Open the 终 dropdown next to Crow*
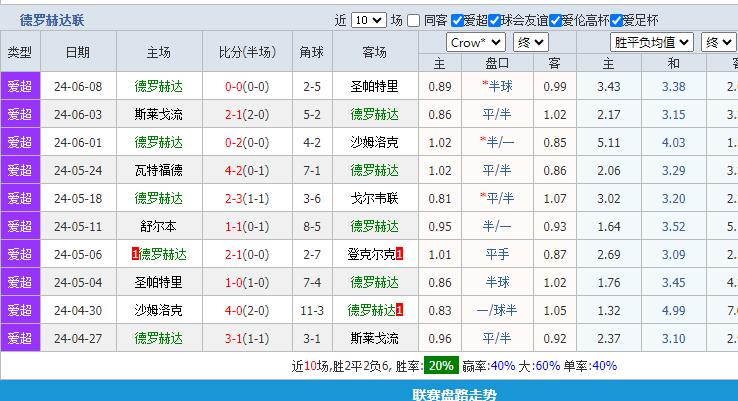The width and height of the screenshot is (738, 401). point(530,42)
